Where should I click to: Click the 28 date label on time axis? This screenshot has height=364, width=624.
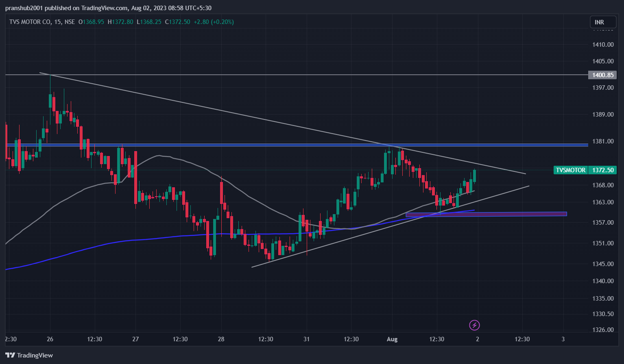click(221, 339)
